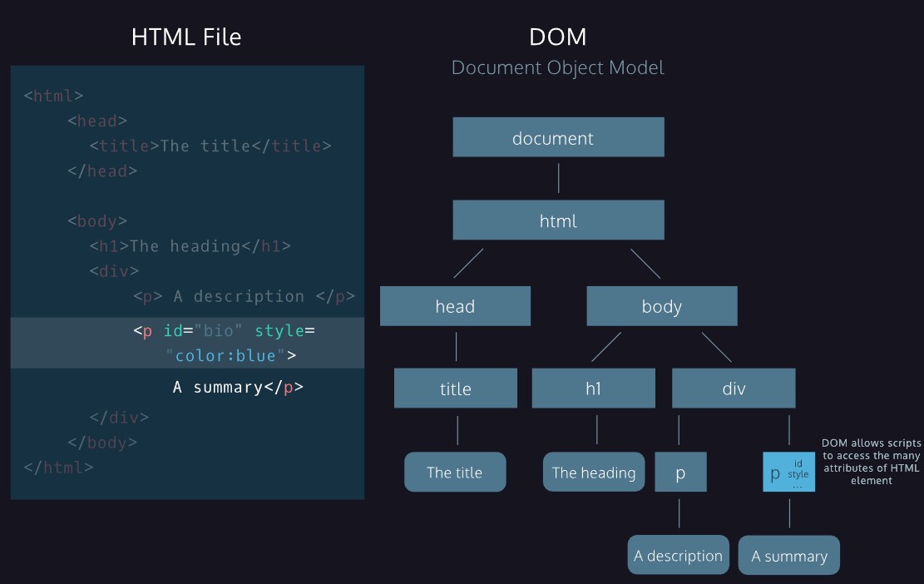Select the 'body' node box
The height and width of the screenshot is (584, 924).
click(x=662, y=306)
